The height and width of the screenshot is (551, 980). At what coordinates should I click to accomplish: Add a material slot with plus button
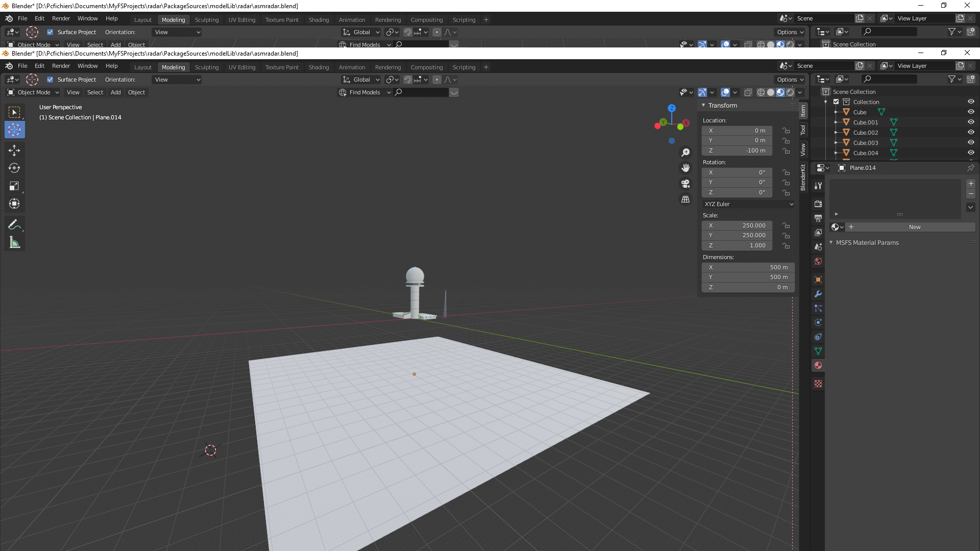tap(971, 184)
